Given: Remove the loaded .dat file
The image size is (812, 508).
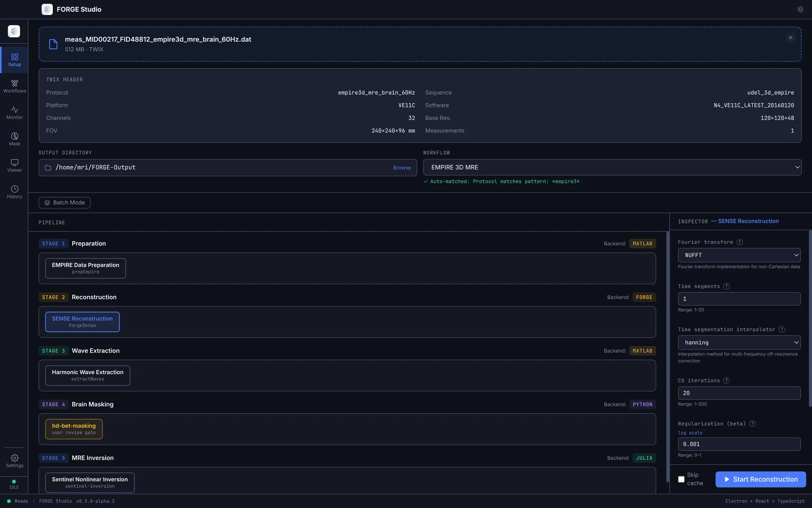Looking at the screenshot, I should (790, 38).
